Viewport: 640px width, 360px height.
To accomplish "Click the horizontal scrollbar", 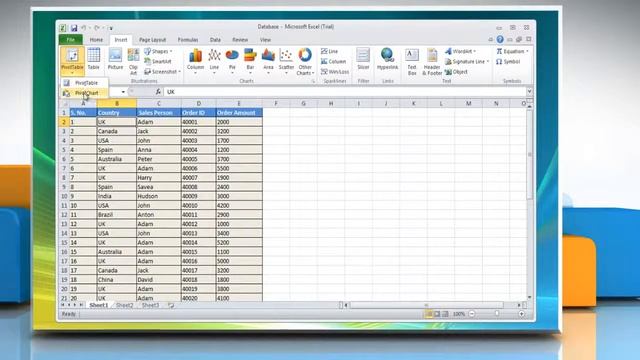I will (427, 305).
